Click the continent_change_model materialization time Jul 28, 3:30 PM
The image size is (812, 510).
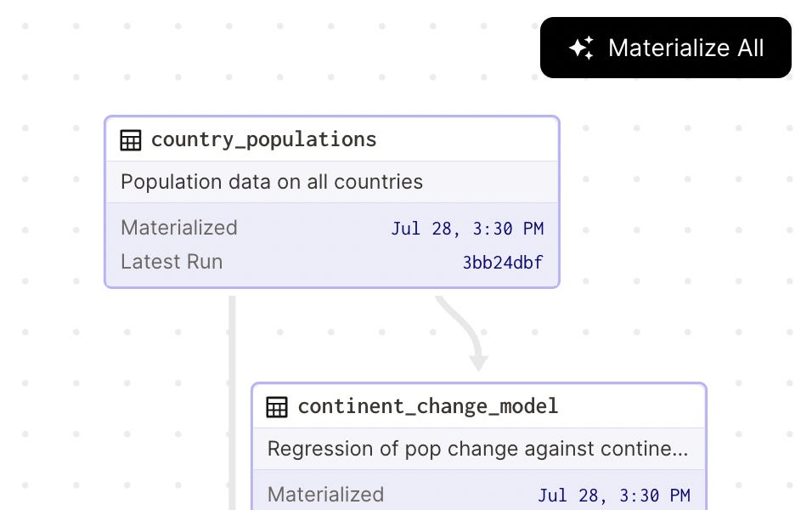614,496
